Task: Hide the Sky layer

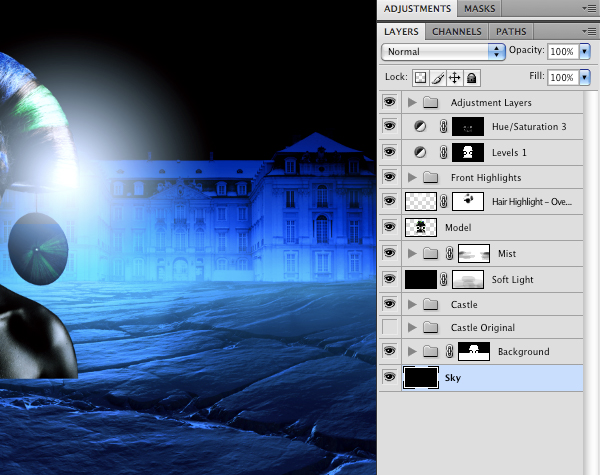Action: point(390,377)
